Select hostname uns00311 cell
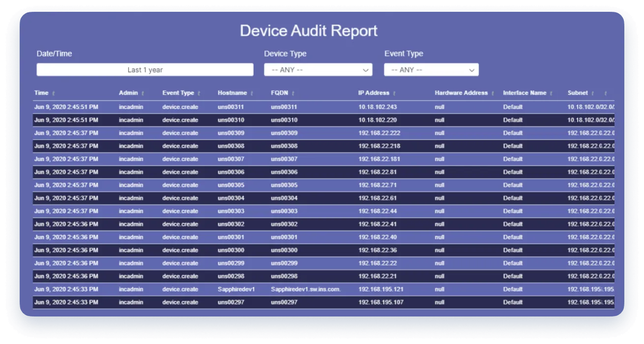Image resolution: width=644 pixels, height=344 pixels. tap(231, 107)
